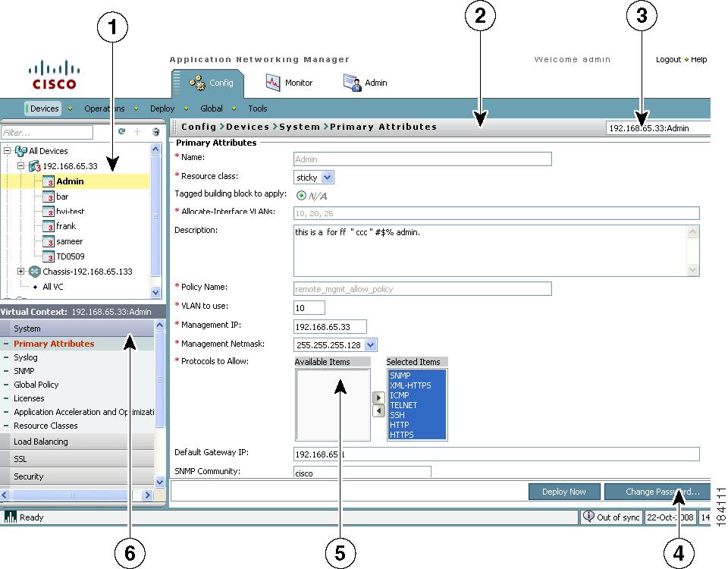Viewport: 728px width, 569px height.
Task: Open SNMP settings in System menu
Action: click(x=24, y=371)
